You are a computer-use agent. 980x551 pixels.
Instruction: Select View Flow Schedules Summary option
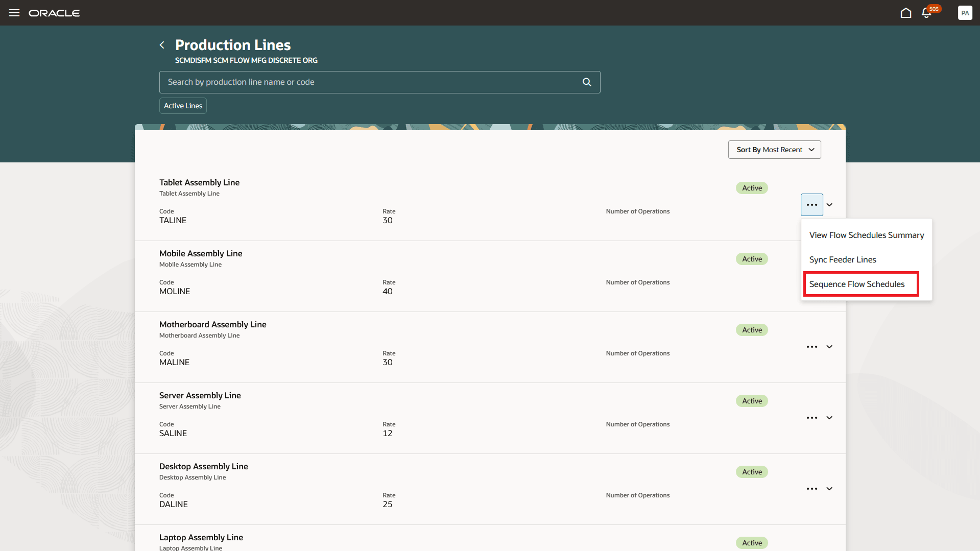[x=866, y=235]
